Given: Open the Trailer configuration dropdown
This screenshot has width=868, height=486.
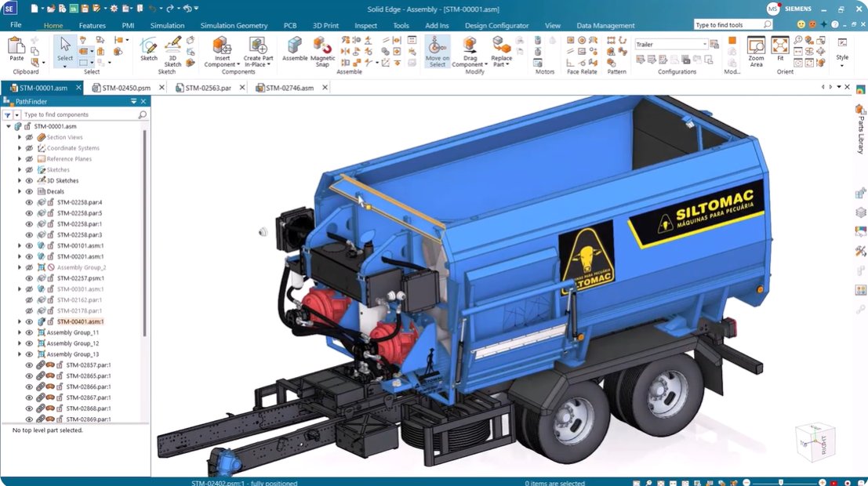Looking at the screenshot, I should click(x=704, y=44).
